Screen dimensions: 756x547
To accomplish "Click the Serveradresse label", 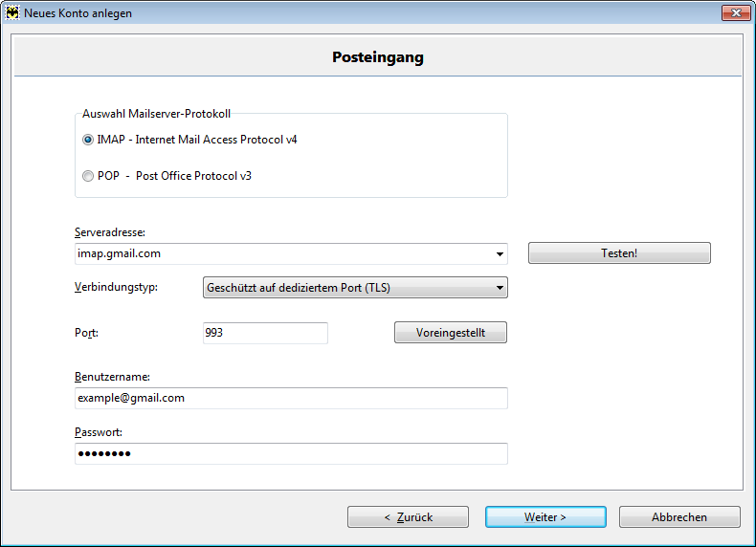I will click(x=110, y=232).
